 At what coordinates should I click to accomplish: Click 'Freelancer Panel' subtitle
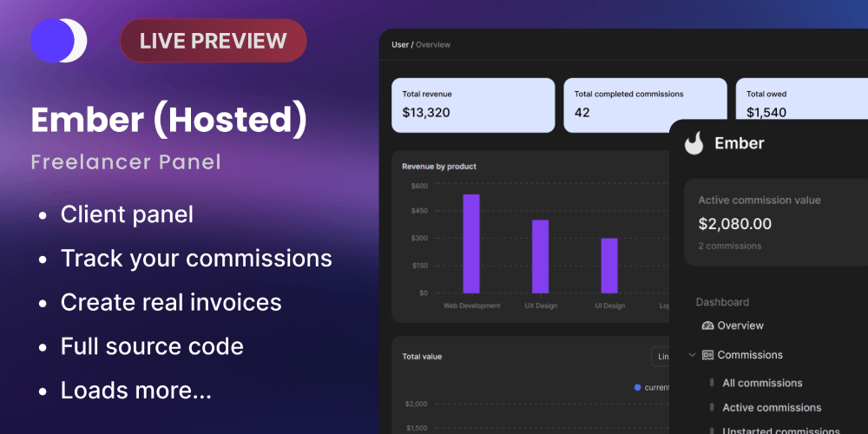pos(126,162)
